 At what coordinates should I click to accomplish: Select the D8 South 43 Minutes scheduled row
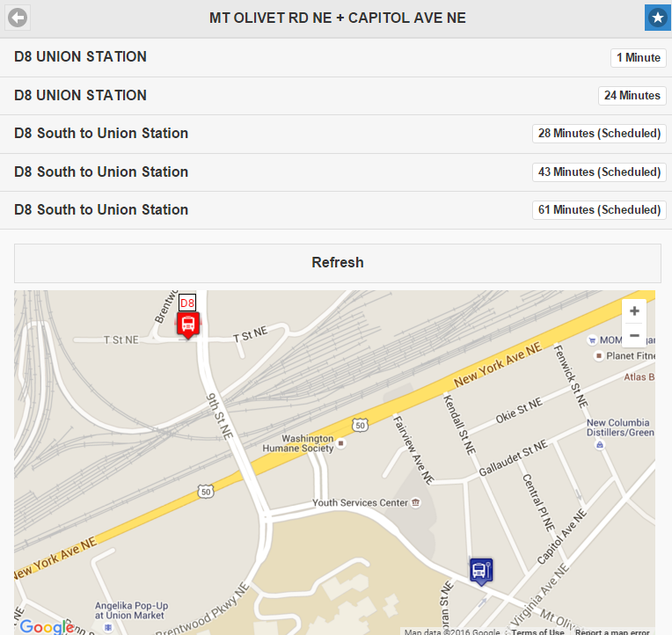pos(336,172)
